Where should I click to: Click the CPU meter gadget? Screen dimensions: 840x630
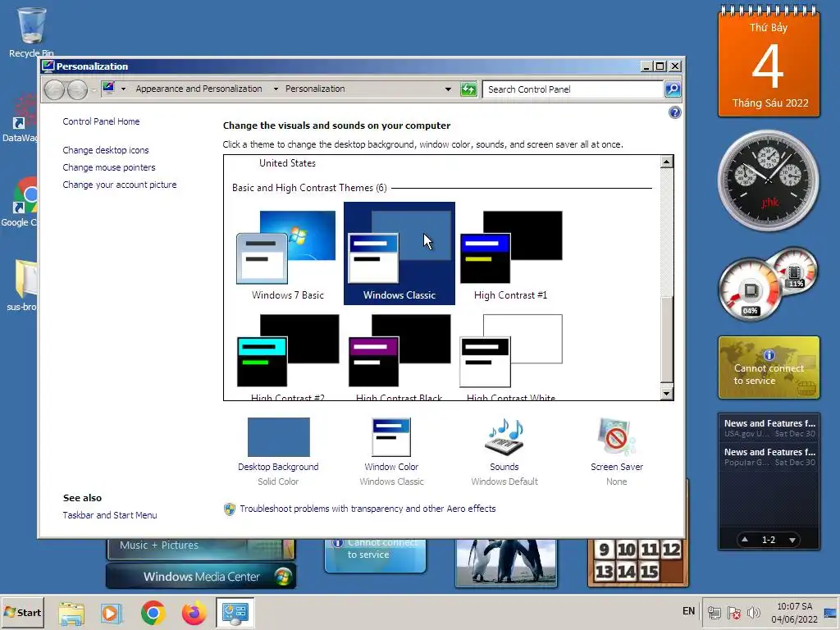[767, 285]
